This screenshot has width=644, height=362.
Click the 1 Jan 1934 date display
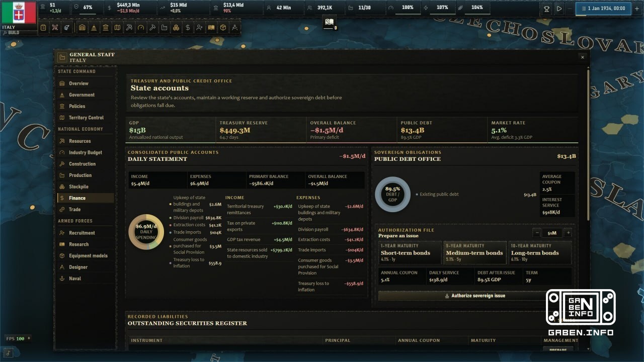(x=603, y=9)
